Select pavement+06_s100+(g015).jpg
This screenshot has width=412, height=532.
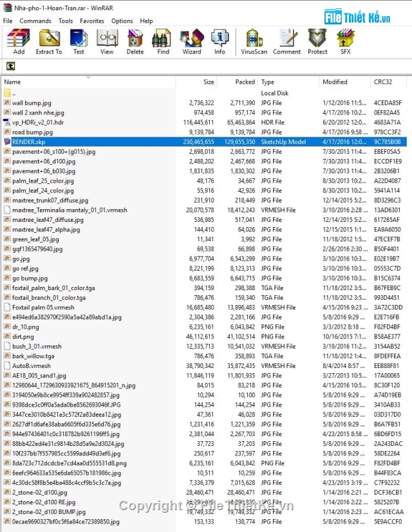pos(53,152)
